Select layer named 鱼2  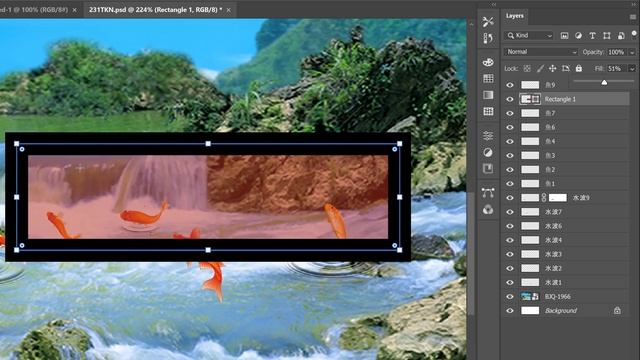click(x=550, y=169)
